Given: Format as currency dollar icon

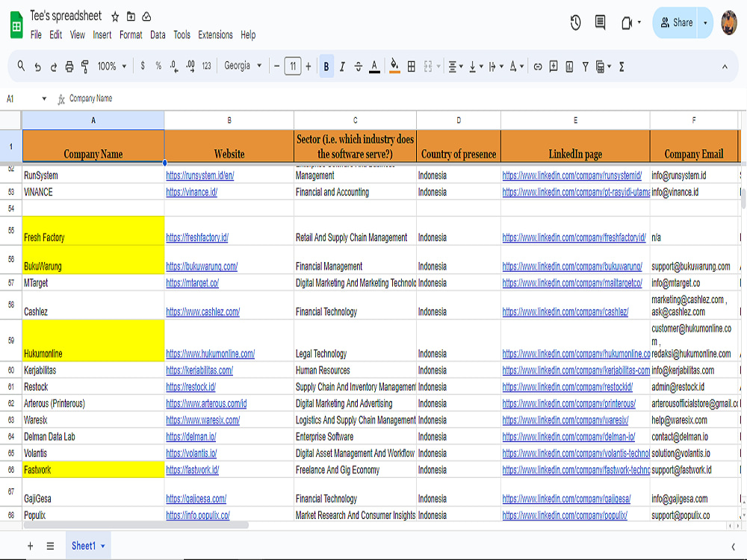Looking at the screenshot, I should pos(143,66).
